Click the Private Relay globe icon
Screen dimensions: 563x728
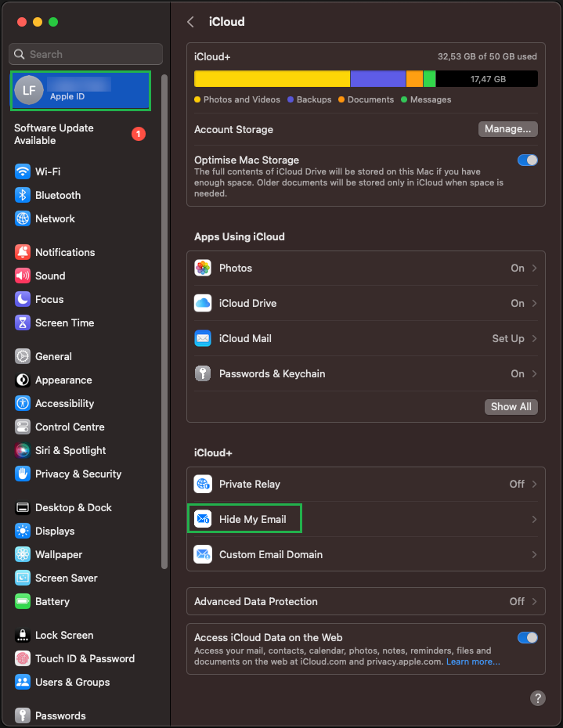(203, 484)
